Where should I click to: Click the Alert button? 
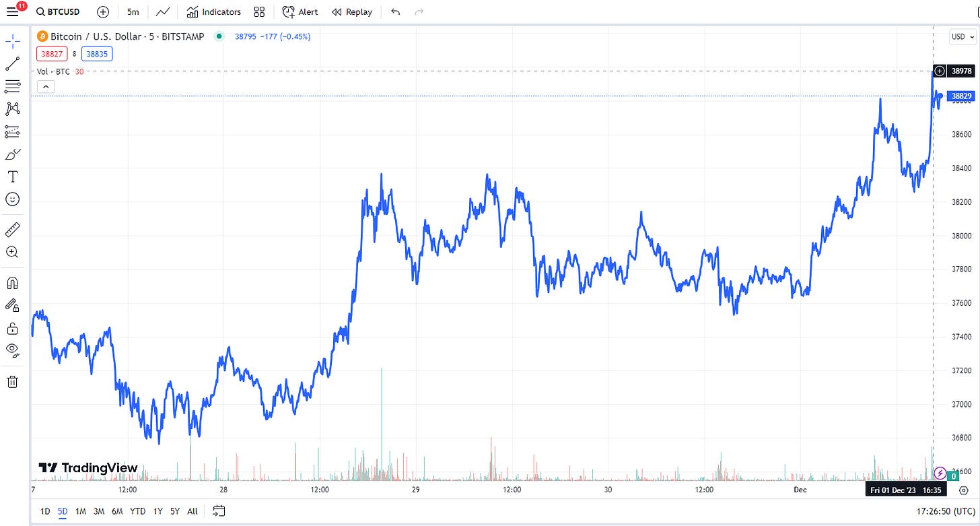click(300, 12)
